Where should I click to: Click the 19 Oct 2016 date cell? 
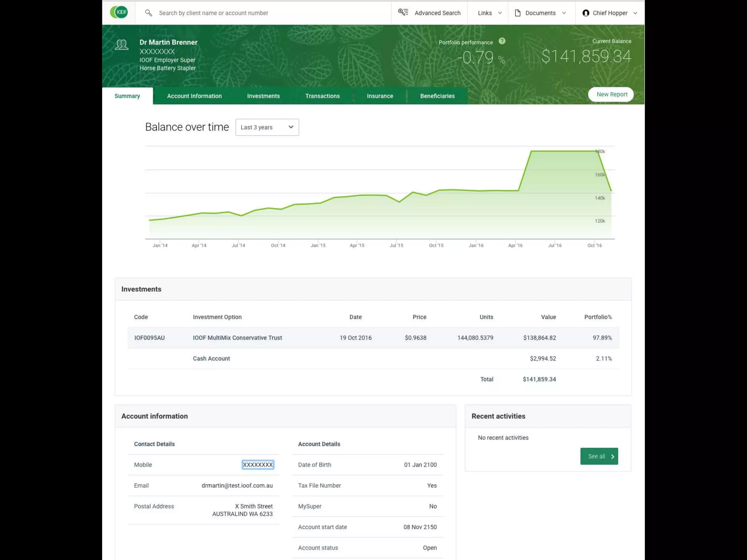coord(356,338)
